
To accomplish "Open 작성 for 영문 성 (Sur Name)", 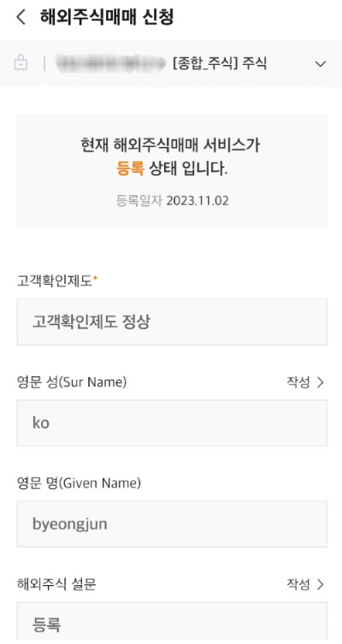I will point(298,382).
